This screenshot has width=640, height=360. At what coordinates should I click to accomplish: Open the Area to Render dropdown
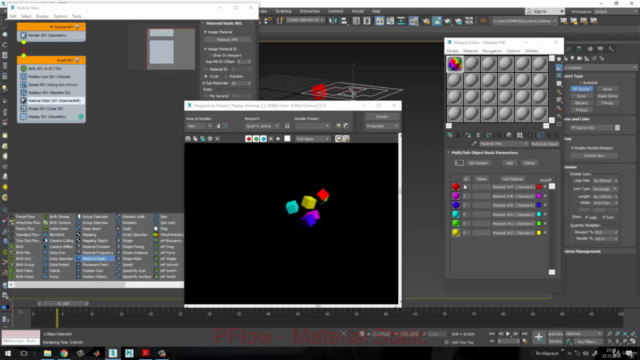tap(199, 126)
